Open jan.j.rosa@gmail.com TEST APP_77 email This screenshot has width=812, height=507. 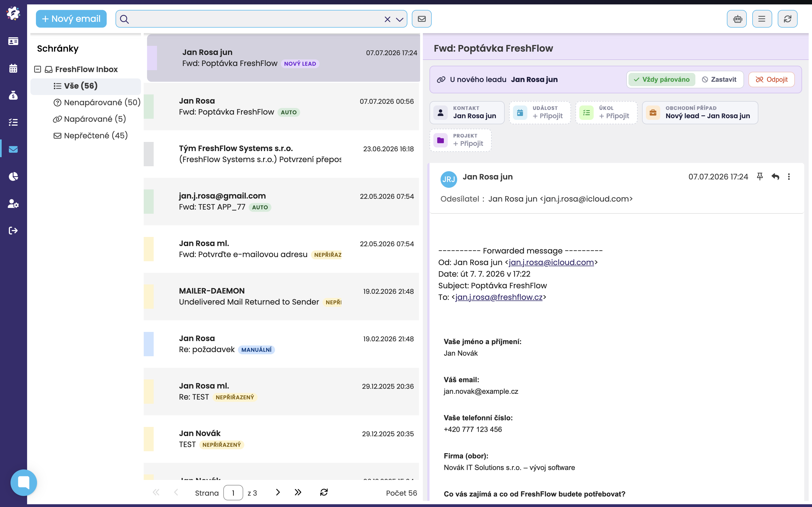click(281, 202)
